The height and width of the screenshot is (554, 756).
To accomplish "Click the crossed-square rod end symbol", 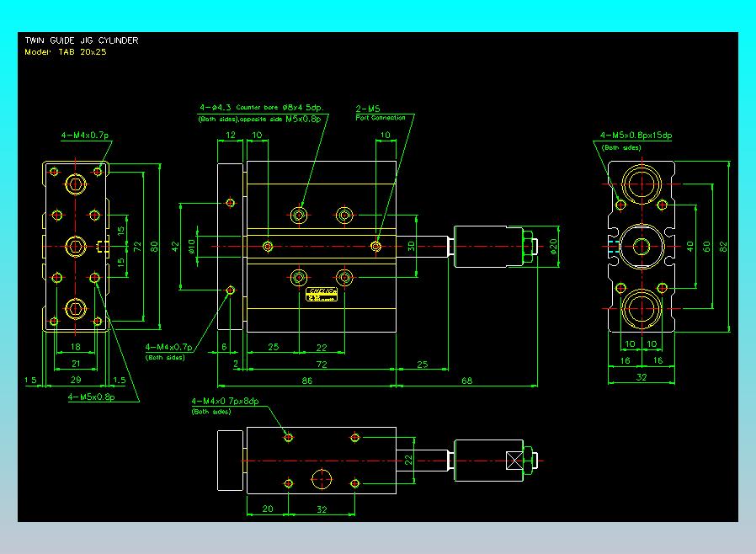I will 514,461.
